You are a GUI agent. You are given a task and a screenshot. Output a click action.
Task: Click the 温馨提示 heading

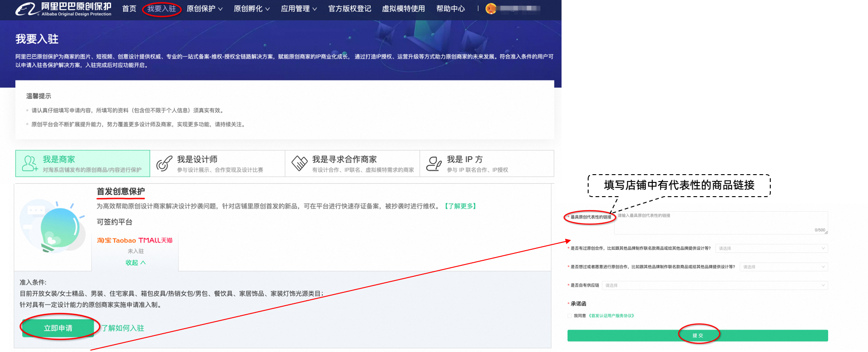click(39, 96)
